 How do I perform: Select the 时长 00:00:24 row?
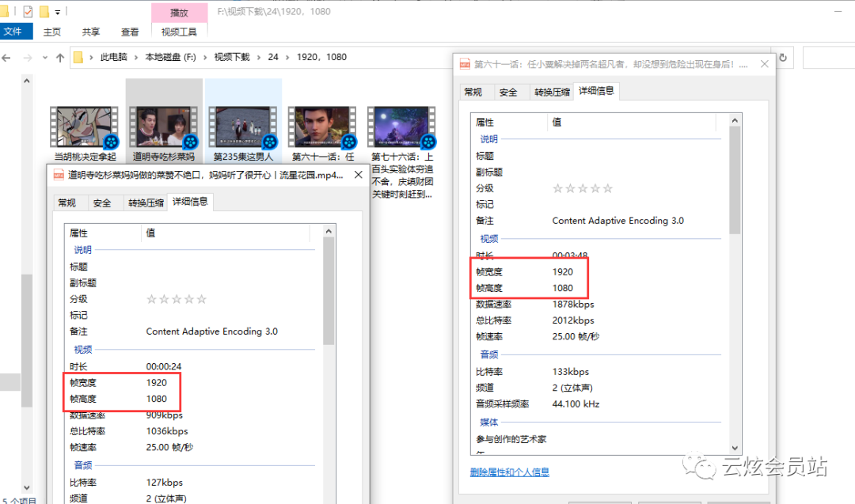[192, 366]
